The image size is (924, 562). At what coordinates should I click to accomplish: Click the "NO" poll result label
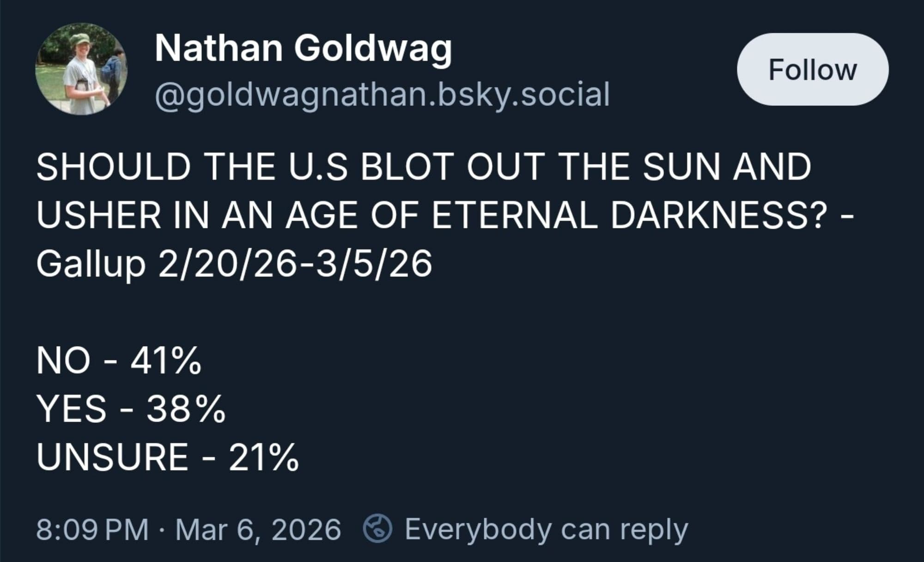(63, 360)
